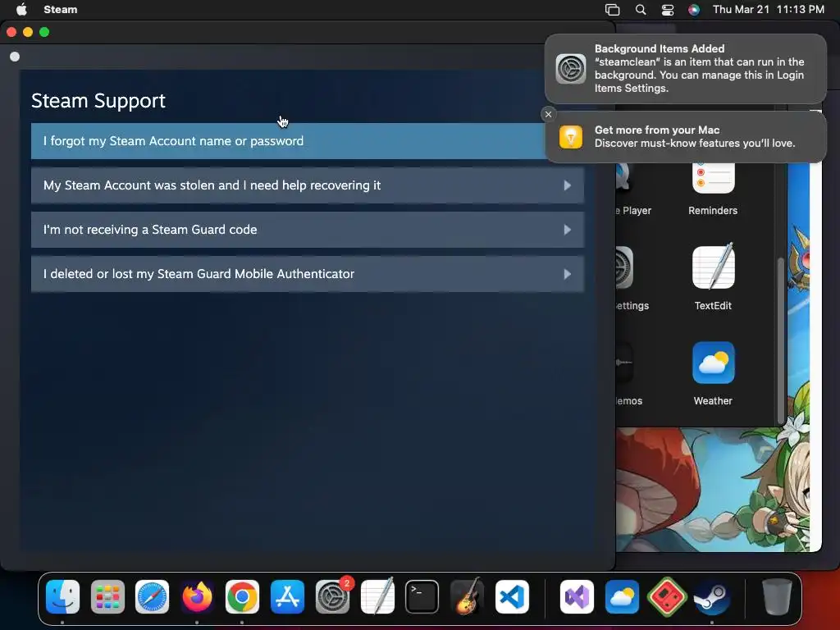Minimize the Steam window with yellow button
This screenshot has width=840, height=630.
coord(28,32)
